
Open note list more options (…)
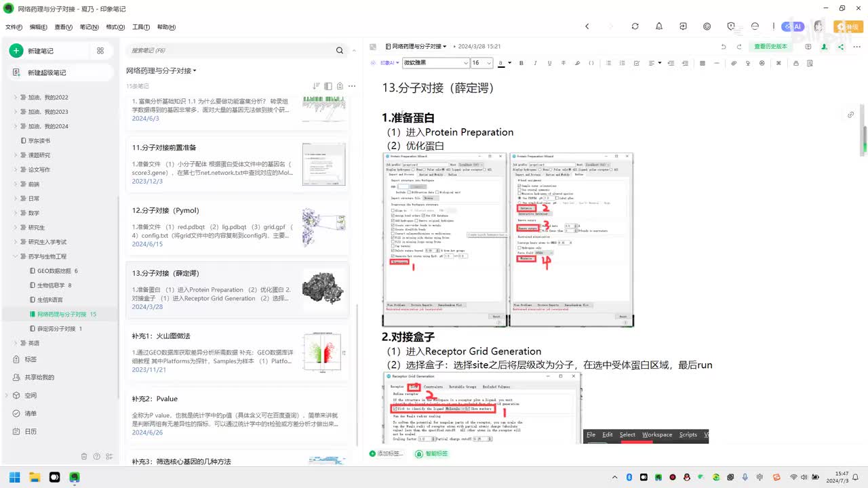352,86
